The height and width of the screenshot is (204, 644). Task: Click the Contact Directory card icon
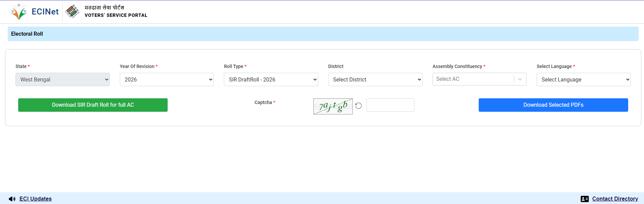[x=584, y=199]
